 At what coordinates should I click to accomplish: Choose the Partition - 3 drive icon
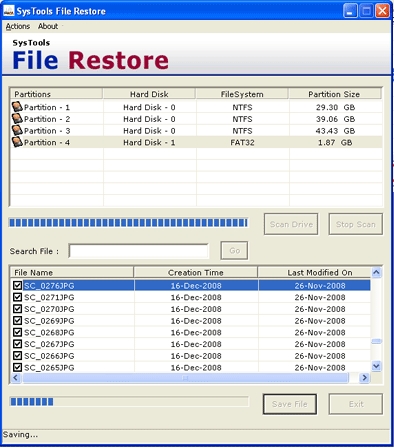[x=17, y=130]
